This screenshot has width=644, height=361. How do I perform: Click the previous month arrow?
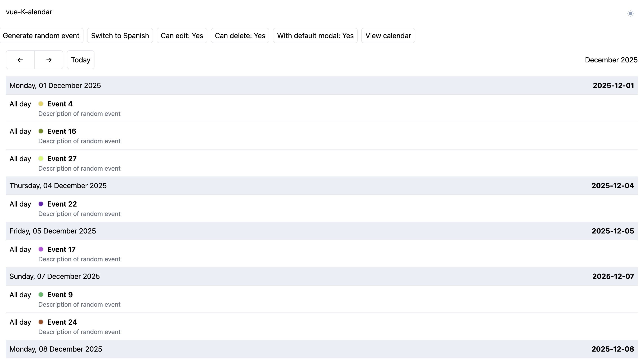(x=20, y=60)
